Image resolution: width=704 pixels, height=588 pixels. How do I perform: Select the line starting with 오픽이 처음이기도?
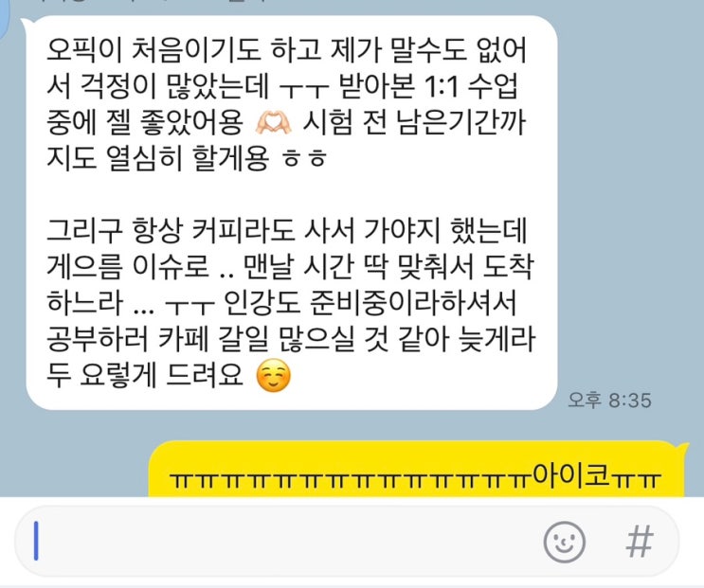tap(286, 49)
